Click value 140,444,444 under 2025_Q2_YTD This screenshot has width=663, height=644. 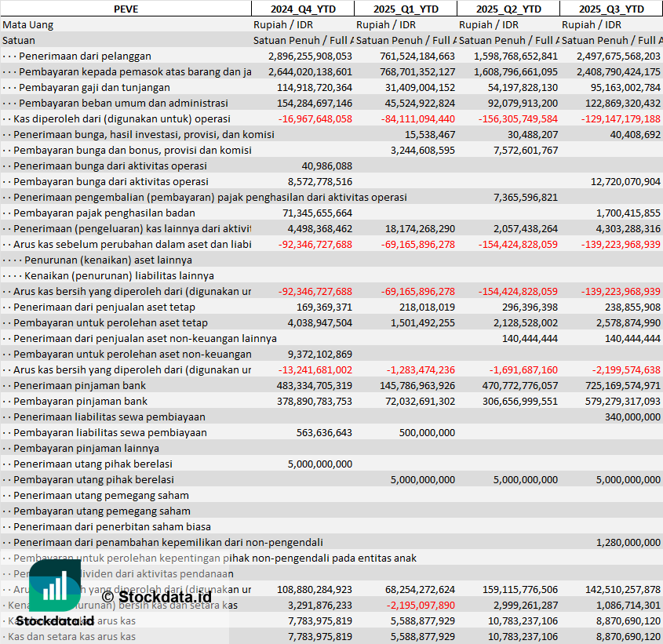point(530,338)
